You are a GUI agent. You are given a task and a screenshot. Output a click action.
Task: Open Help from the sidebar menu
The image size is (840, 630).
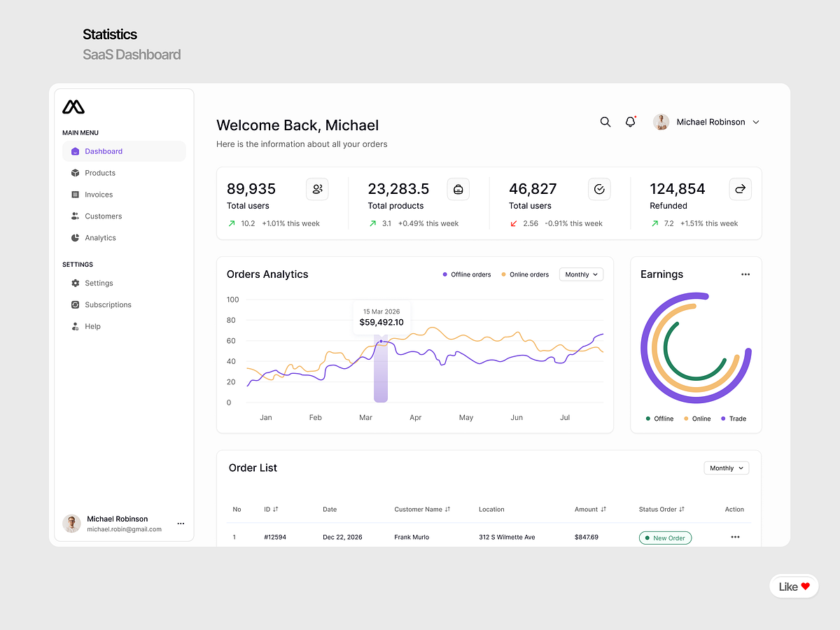92,326
